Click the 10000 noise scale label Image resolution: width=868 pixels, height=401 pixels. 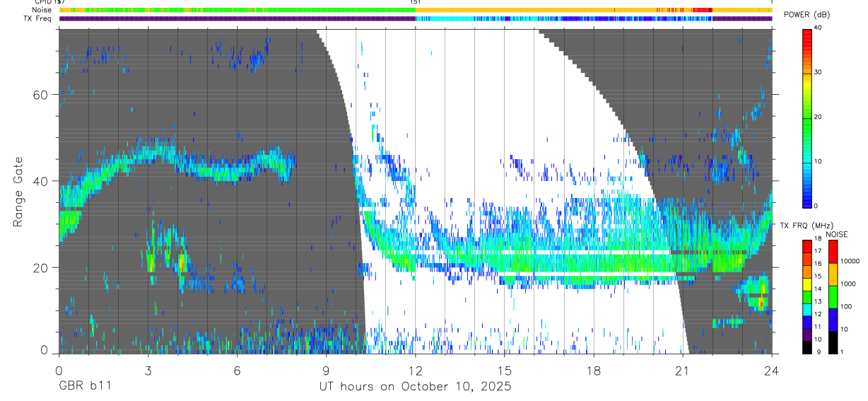point(850,261)
